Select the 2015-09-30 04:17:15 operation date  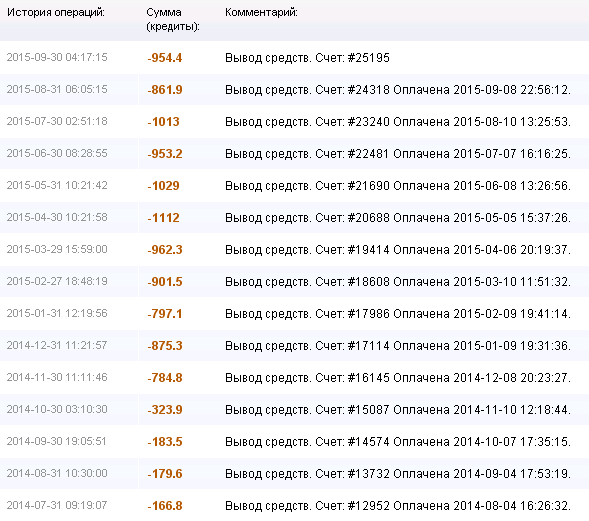pos(57,57)
